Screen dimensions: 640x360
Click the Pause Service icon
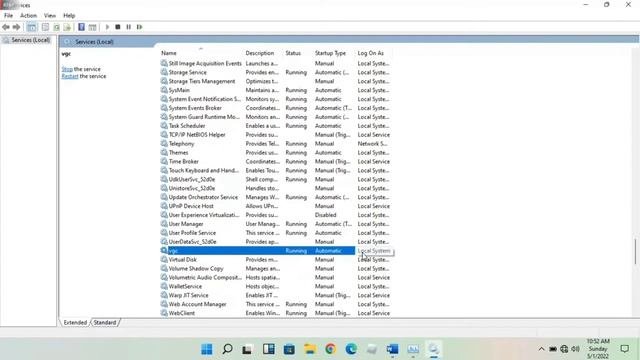tap(129, 27)
